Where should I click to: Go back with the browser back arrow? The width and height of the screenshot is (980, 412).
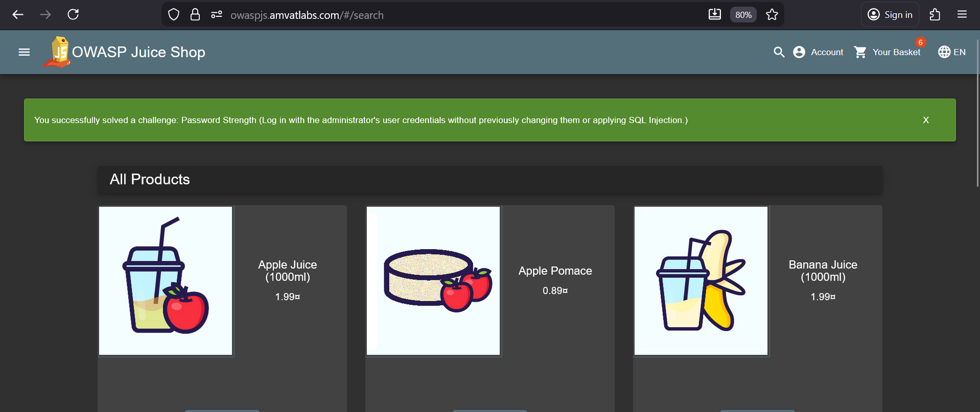pyautogui.click(x=18, y=15)
